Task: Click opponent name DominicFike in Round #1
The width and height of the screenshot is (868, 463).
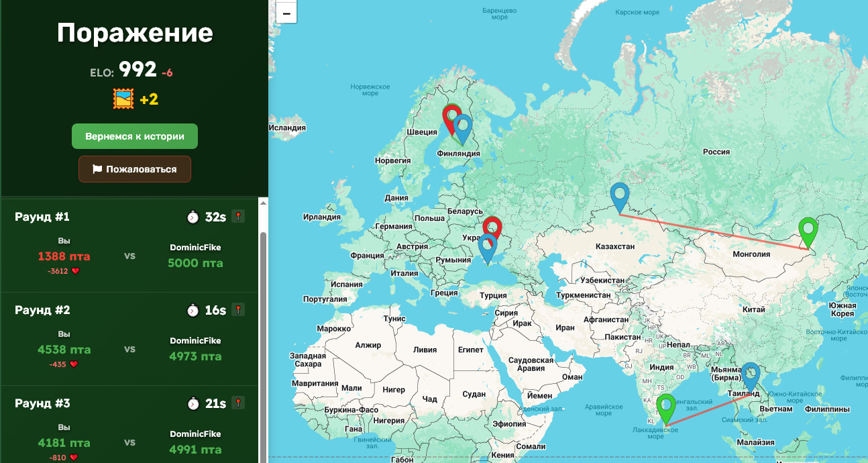Action: [195, 248]
